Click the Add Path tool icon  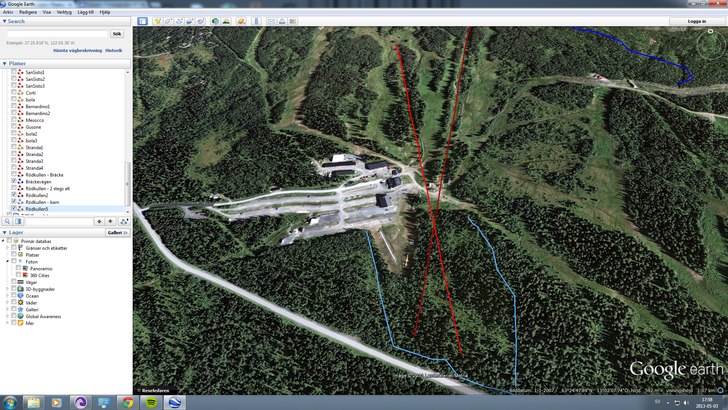tap(180, 20)
